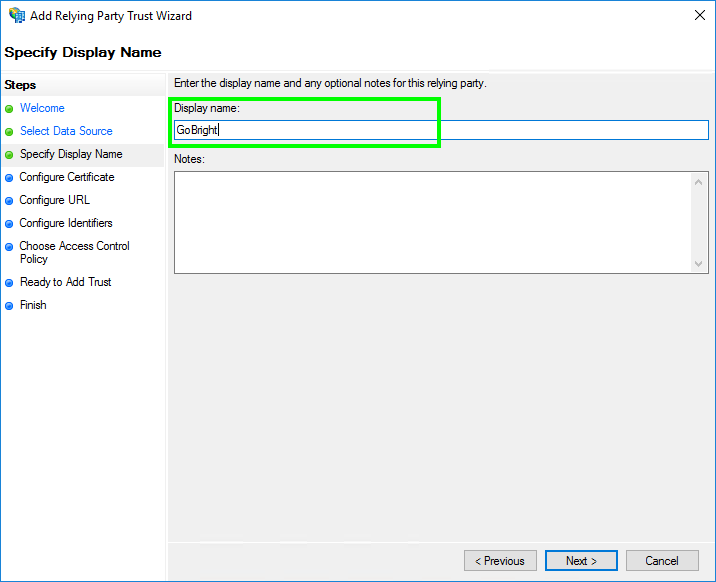
Task: Open the Welcome step link
Action: [42, 108]
